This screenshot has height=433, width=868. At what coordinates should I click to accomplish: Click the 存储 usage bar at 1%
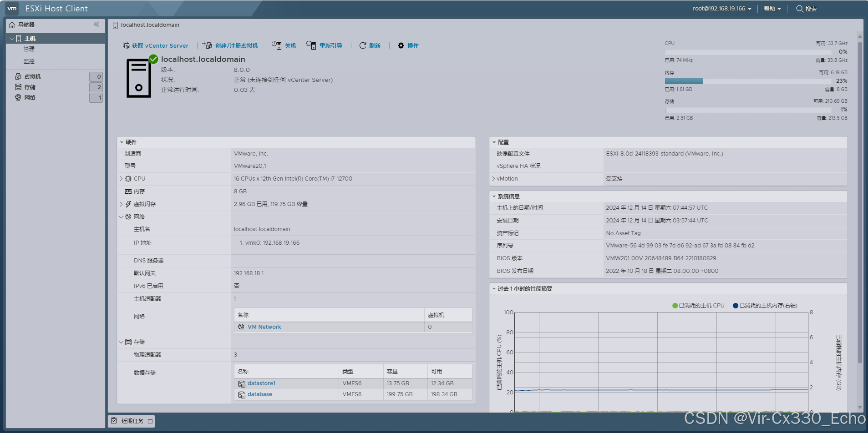pyautogui.click(x=748, y=110)
